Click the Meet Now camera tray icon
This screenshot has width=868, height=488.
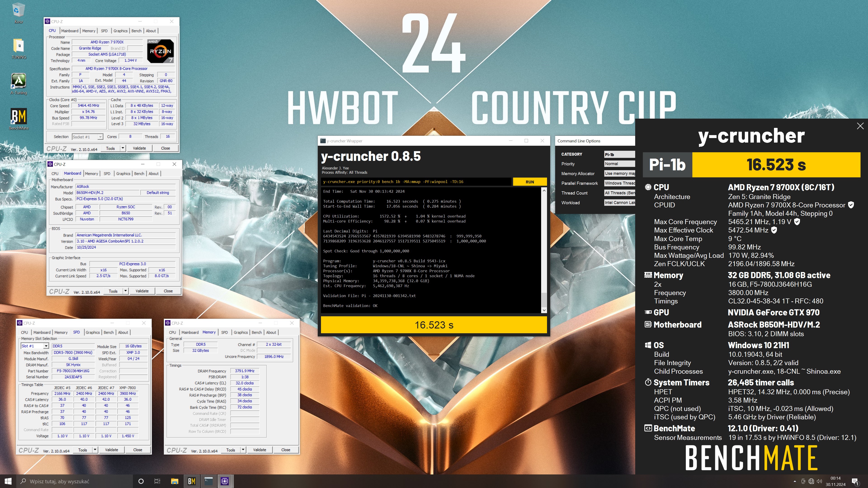tap(803, 481)
